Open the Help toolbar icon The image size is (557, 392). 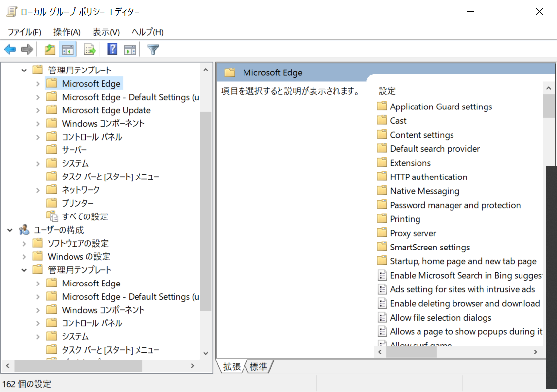(x=112, y=49)
